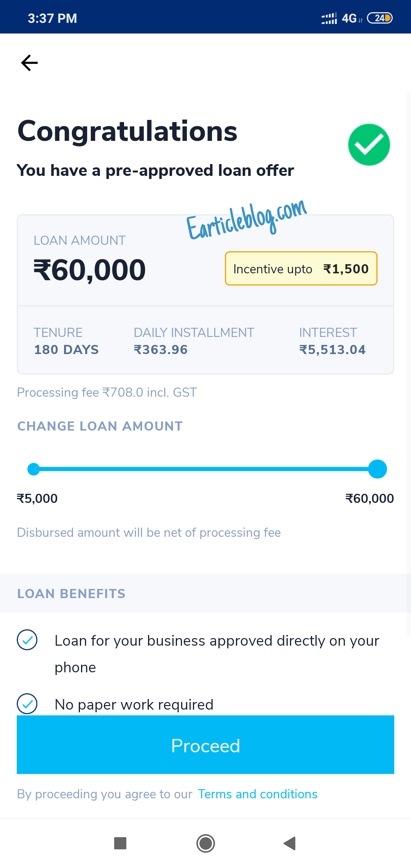Tap the signal strength bars icon
The image size is (411, 868).
click(329, 18)
